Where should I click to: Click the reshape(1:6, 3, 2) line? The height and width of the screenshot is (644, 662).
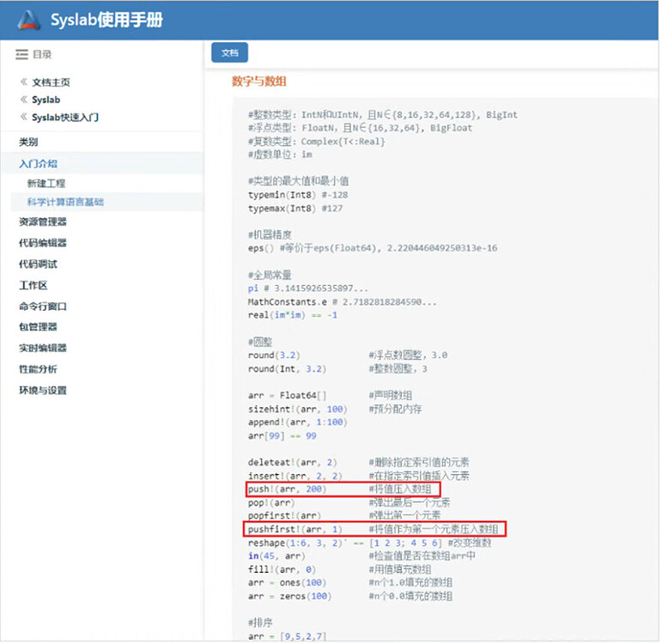[x=370, y=543]
